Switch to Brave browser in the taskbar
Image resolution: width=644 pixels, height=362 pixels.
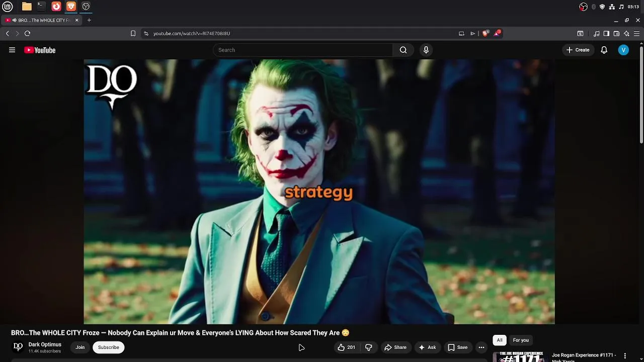tap(71, 7)
